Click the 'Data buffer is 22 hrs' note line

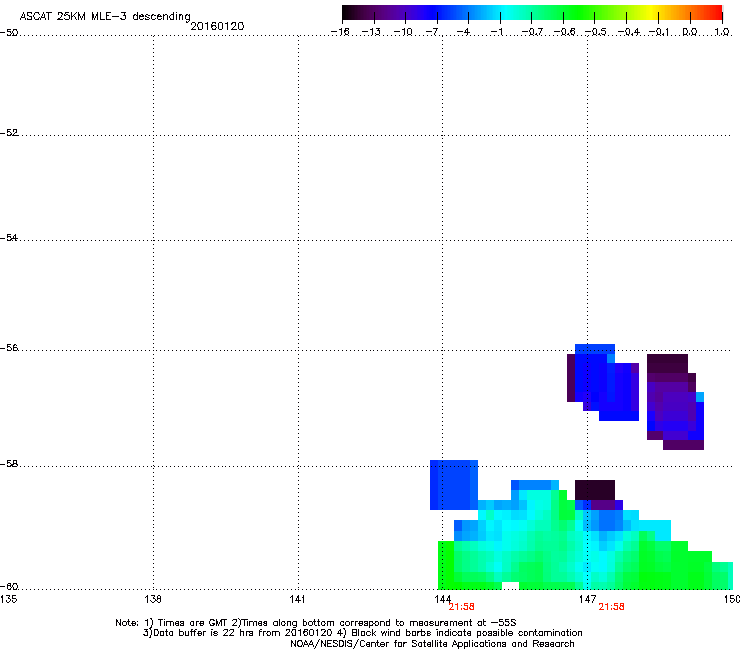click(x=362, y=633)
